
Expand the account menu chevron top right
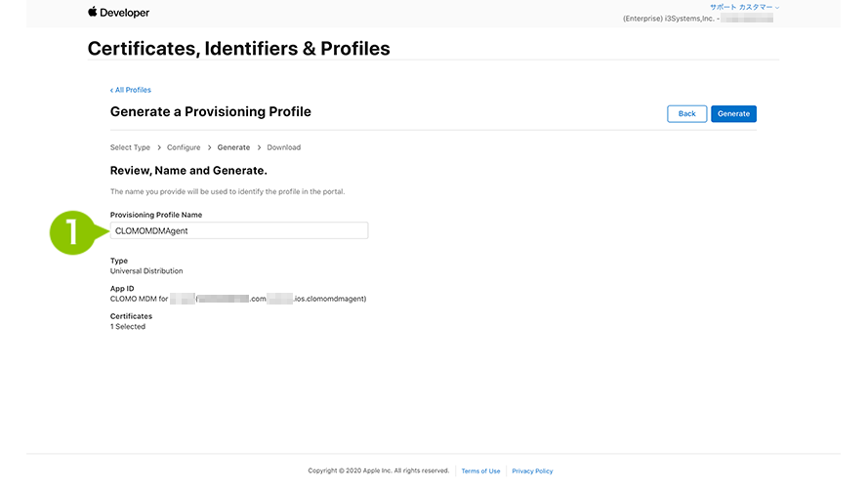click(777, 8)
